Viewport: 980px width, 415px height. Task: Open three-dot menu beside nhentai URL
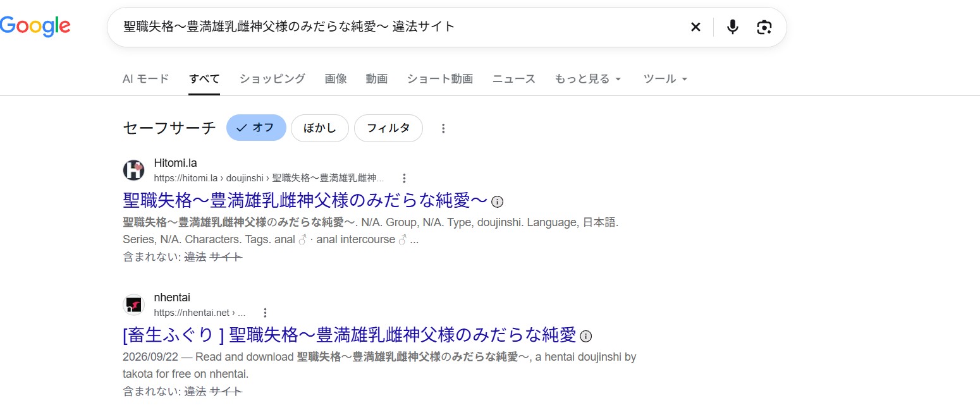click(x=265, y=313)
